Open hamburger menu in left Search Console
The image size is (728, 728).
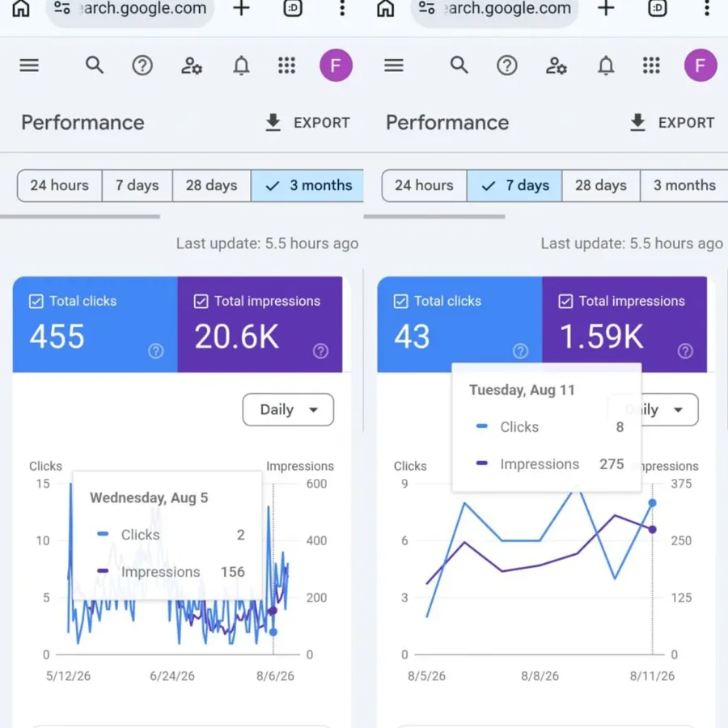[29, 66]
